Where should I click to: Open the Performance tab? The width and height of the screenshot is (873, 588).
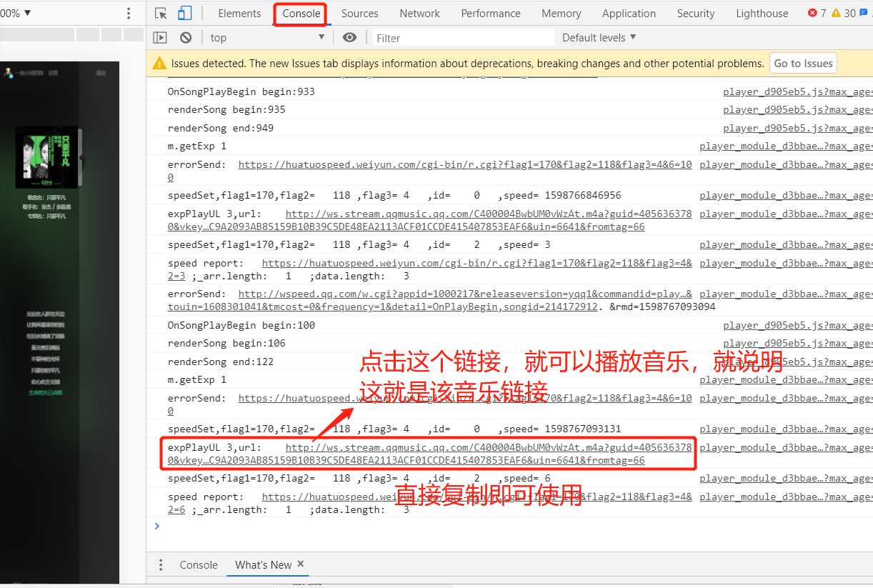[491, 14]
